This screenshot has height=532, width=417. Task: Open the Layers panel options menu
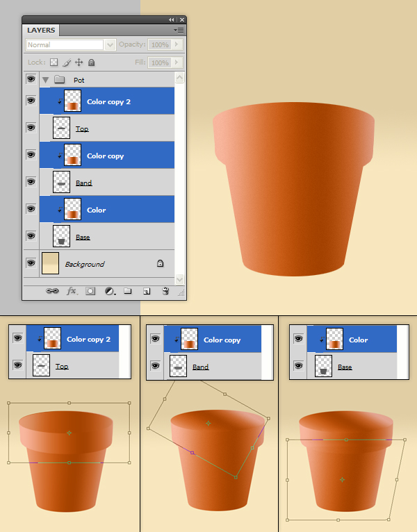pos(179,30)
